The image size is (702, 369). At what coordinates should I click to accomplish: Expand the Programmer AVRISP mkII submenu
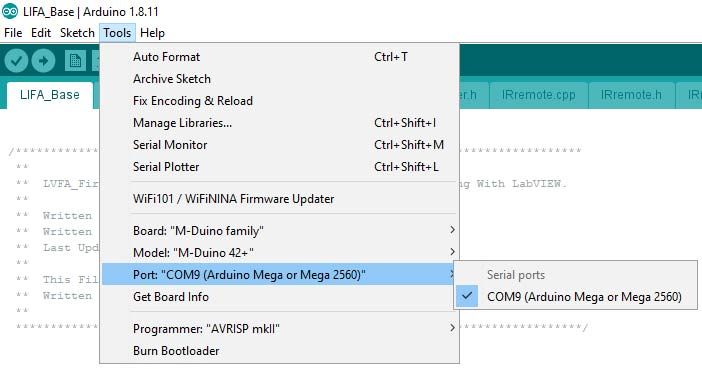coord(280,329)
